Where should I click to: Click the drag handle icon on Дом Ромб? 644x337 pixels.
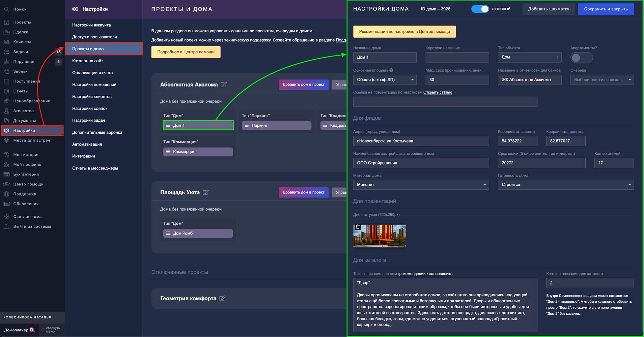[168, 233]
